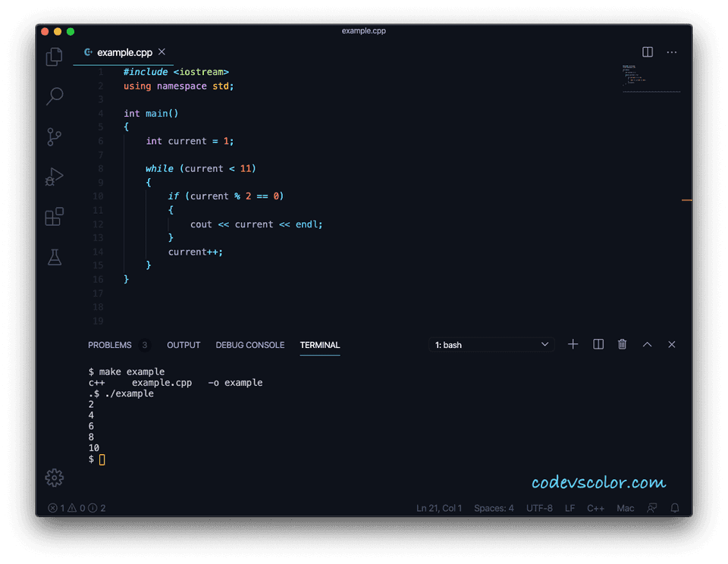Click the notifications bell icon
The image size is (728, 564).
pyautogui.click(x=674, y=508)
